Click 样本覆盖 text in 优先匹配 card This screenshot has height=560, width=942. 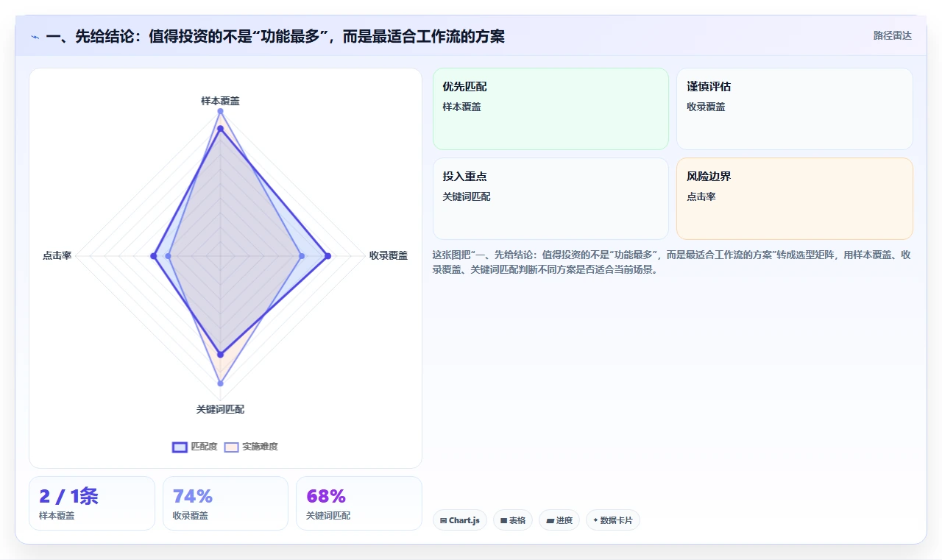[x=461, y=107]
